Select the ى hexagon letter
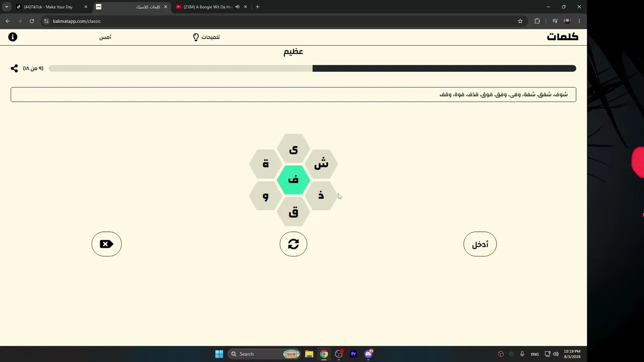 (x=293, y=149)
